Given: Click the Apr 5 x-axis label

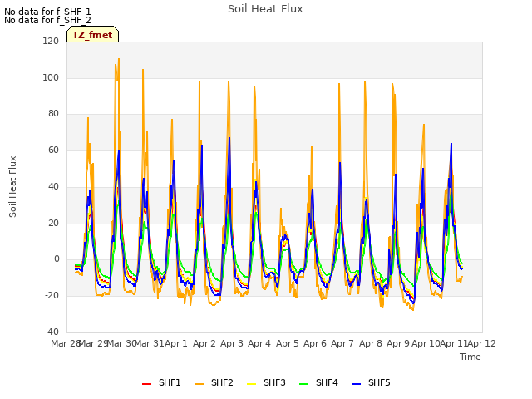Looking at the screenshot, I should click(288, 343).
